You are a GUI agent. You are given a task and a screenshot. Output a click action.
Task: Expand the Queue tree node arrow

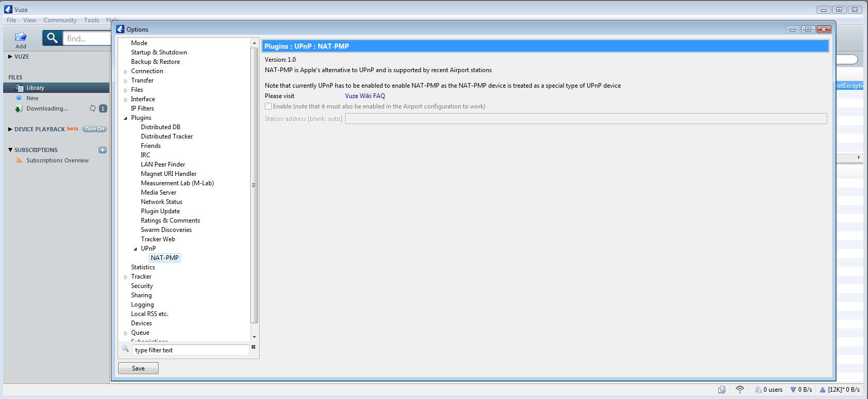(125, 333)
